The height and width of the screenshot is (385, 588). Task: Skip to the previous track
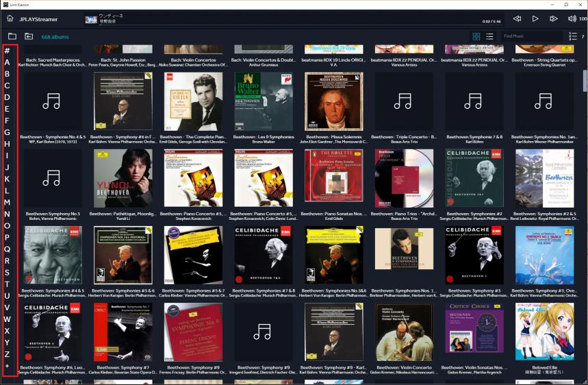coord(517,19)
